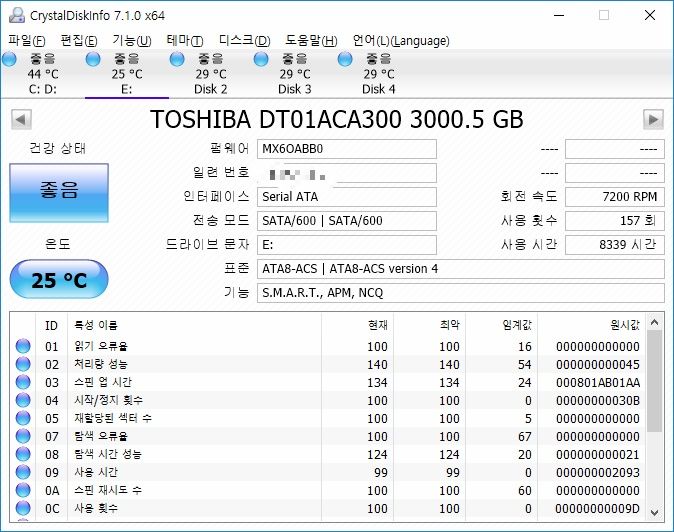This screenshot has height=532, width=674.
Task: Click the 25 °C temperature button
Action: point(59,279)
